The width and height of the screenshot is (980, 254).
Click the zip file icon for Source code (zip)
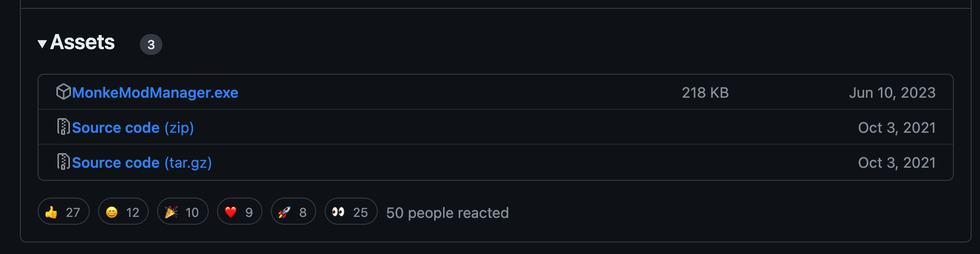63,127
